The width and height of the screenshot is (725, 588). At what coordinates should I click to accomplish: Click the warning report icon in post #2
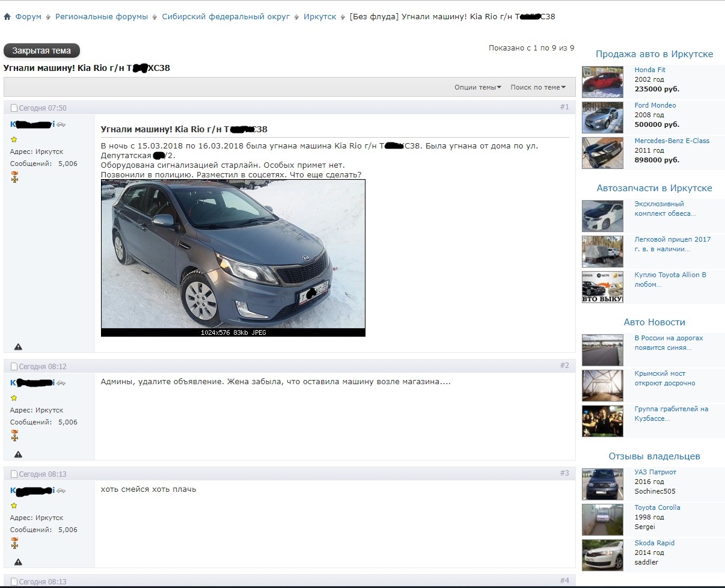tap(18, 455)
